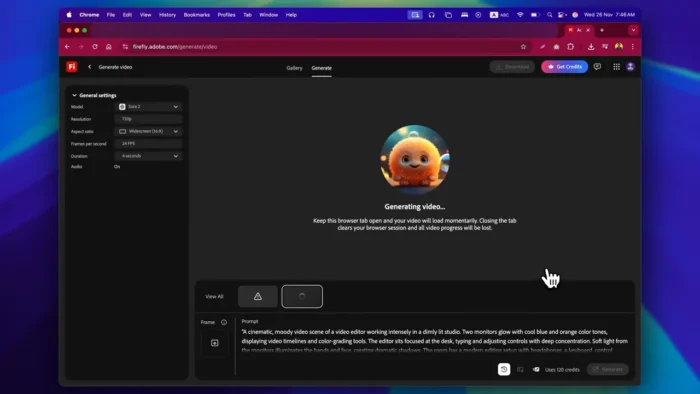Click the Audio On value

click(117, 167)
